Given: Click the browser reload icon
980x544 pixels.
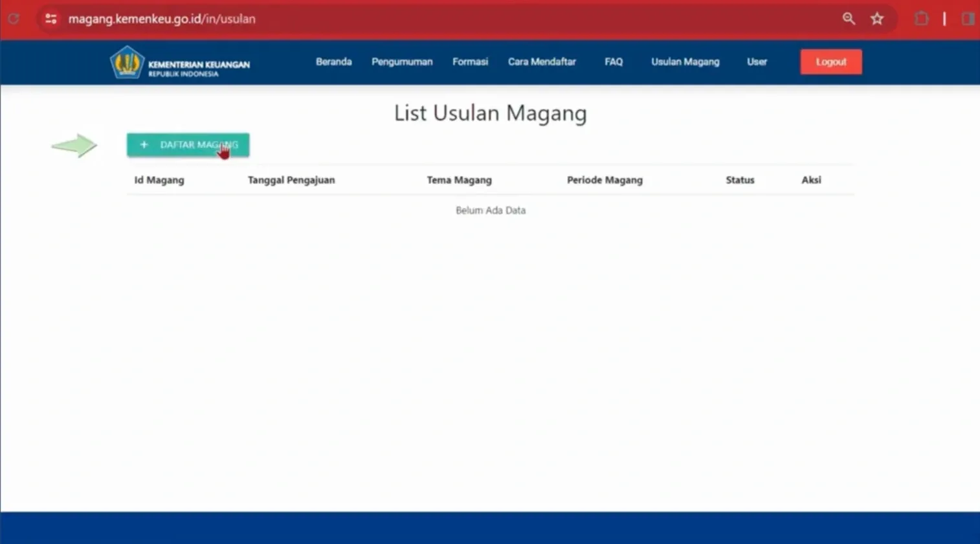Looking at the screenshot, I should point(13,19).
